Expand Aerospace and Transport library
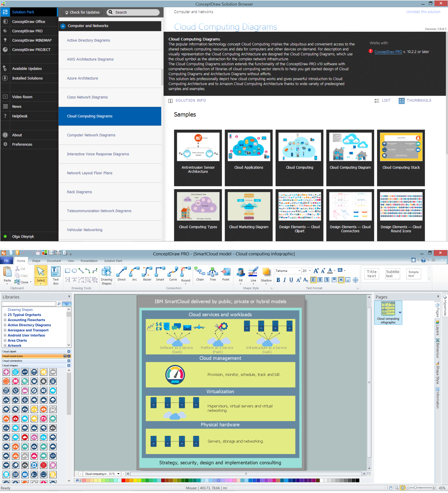Viewport: 448px width, 493px height. click(x=5, y=330)
